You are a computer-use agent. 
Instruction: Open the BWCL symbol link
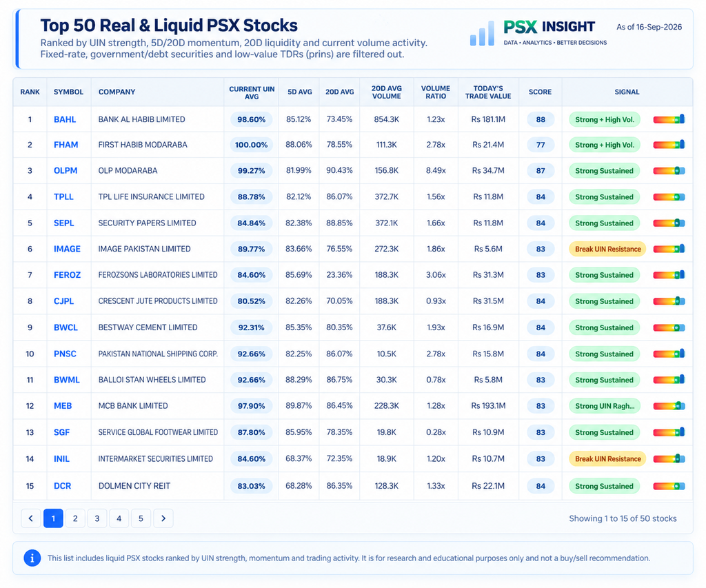click(65, 327)
